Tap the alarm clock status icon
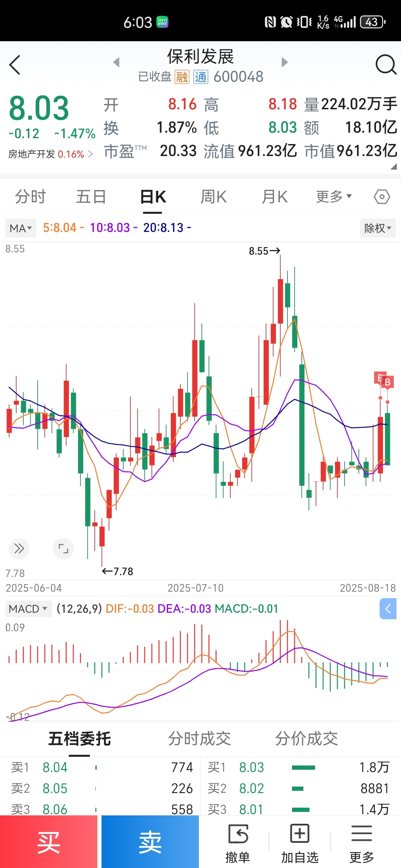Screen dimensions: 401x868 coord(286,22)
